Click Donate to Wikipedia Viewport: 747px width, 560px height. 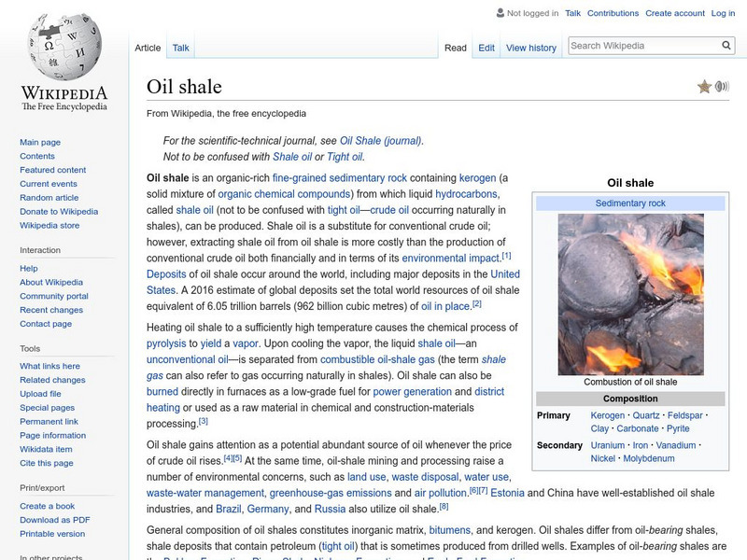coord(59,212)
